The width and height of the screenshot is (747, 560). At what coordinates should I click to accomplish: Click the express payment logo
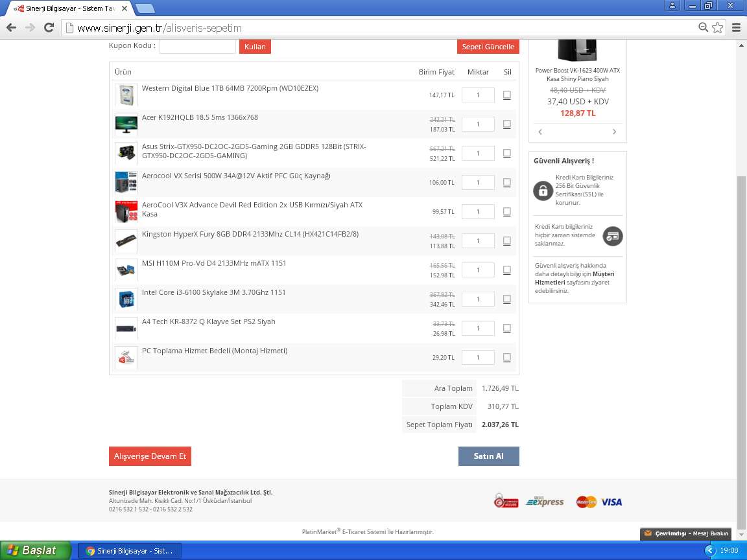[545, 502]
